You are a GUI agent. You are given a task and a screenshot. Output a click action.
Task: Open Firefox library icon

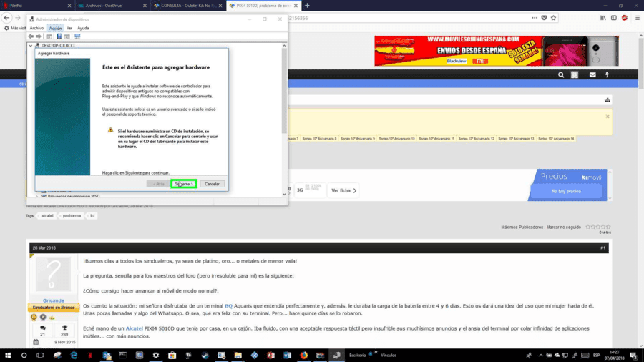[603, 18]
